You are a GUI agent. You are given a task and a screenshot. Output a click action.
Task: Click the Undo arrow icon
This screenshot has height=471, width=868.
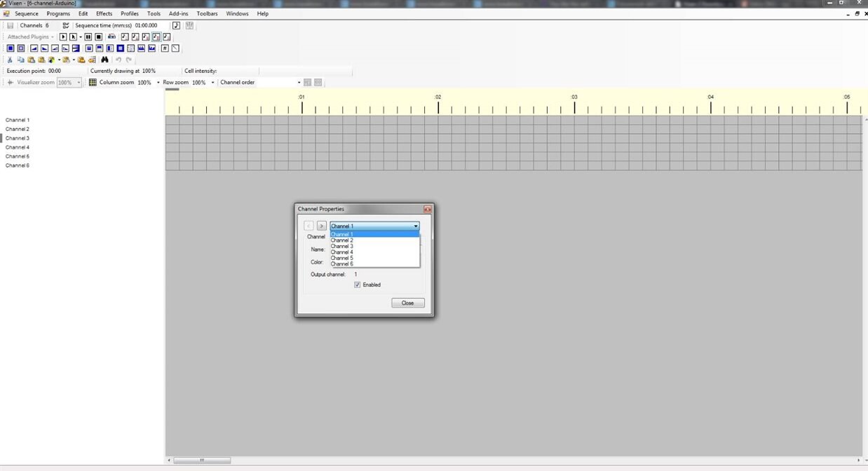(x=118, y=60)
